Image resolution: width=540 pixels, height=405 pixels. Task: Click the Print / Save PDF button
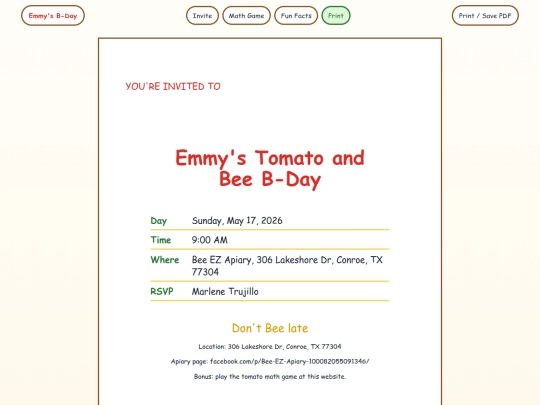point(485,15)
